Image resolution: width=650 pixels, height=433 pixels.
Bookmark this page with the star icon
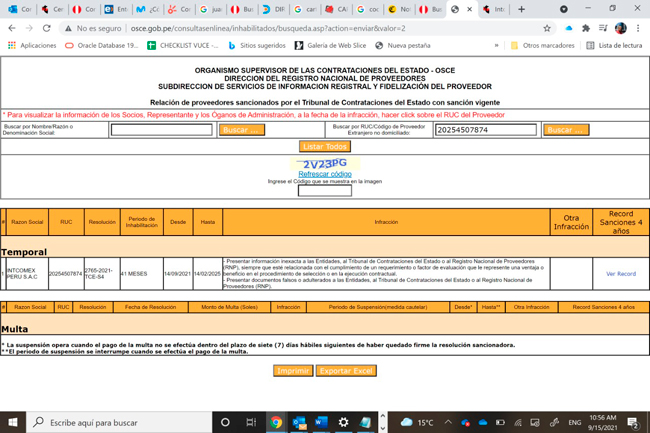(547, 28)
